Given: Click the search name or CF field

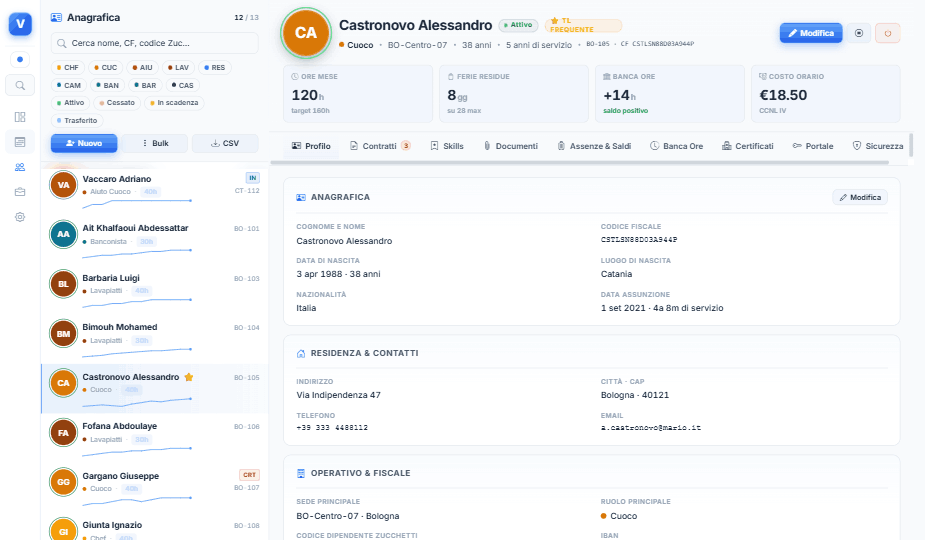Looking at the screenshot, I should tap(155, 43).
